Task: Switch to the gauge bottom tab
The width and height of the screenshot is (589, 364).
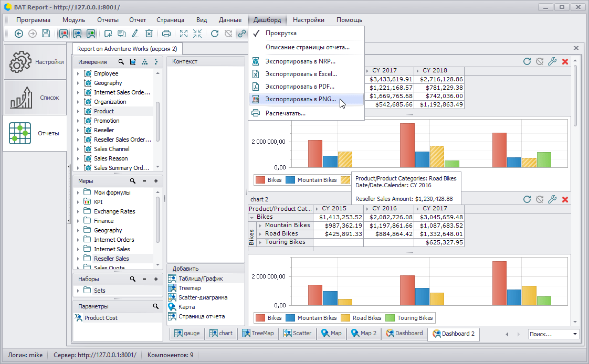Action: 187,333
